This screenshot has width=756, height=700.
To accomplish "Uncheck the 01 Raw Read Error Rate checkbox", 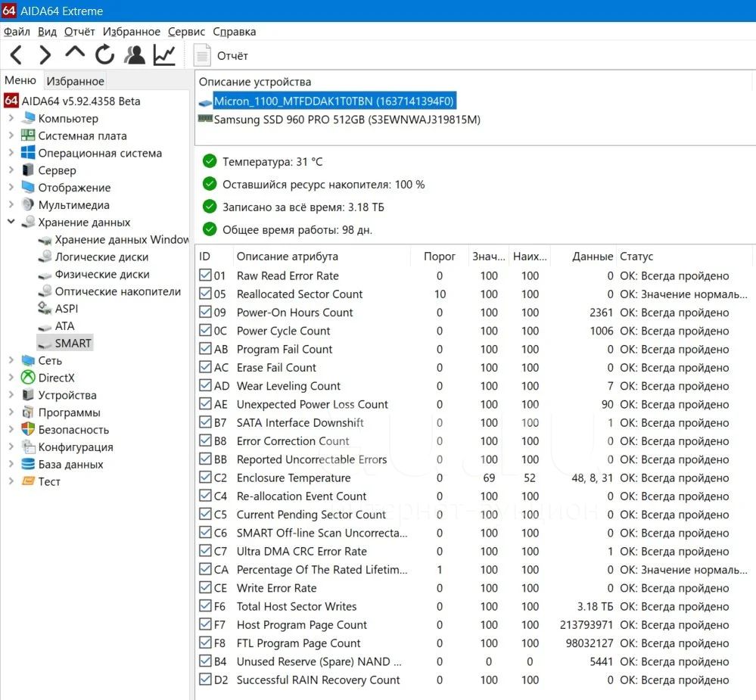I will [x=205, y=275].
